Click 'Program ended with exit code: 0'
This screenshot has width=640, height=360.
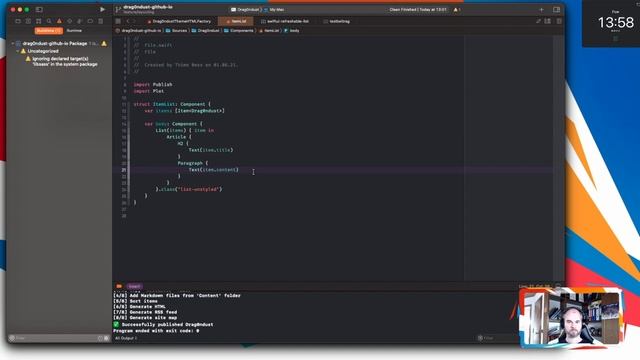click(x=156, y=331)
